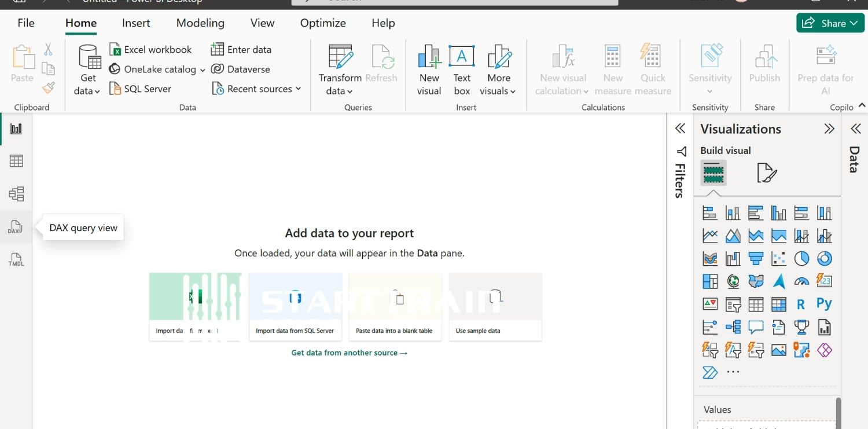This screenshot has width=868, height=429.
Task: Collapse the Visualizations pane
Action: pyautogui.click(x=829, y=129)
